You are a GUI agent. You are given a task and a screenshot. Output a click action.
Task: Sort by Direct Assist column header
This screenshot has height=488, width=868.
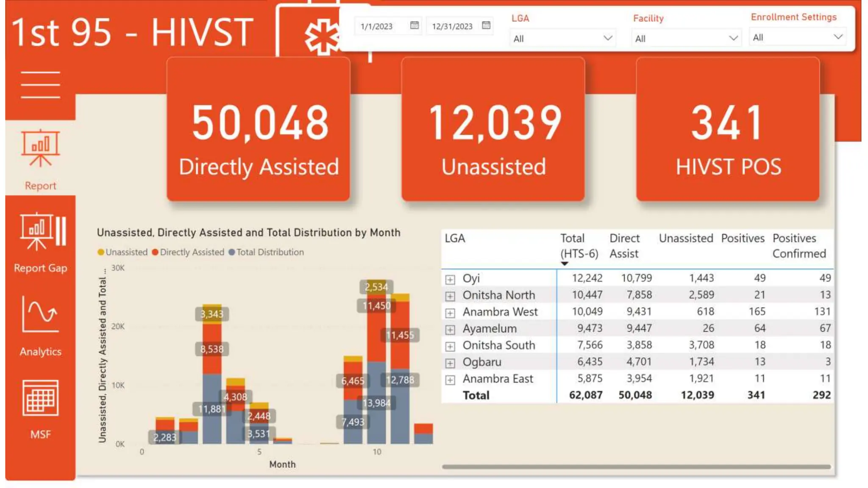(x=625, y=246)
